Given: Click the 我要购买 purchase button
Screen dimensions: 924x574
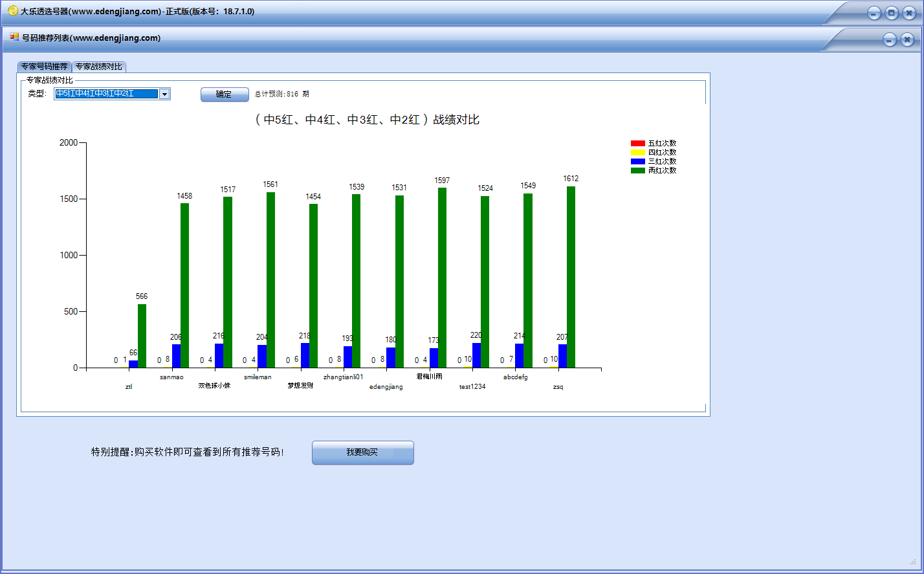Looking at the screenshot, I should [x=362, y=452].
